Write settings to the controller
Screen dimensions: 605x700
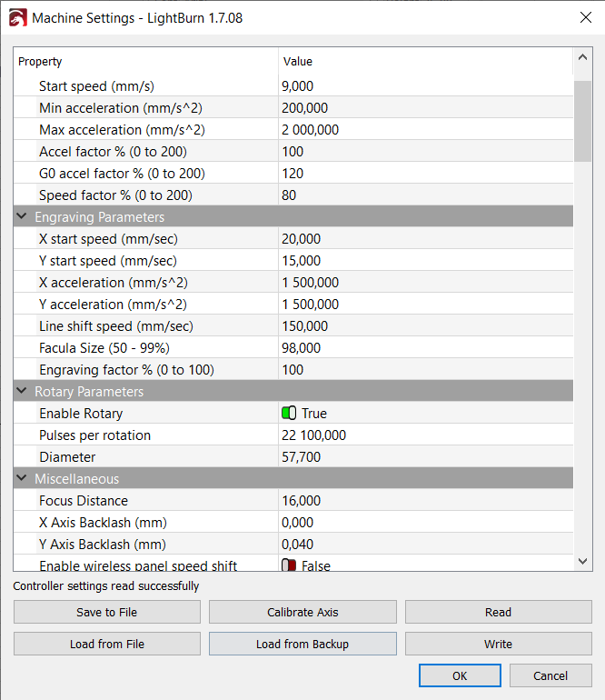[499, 644]
